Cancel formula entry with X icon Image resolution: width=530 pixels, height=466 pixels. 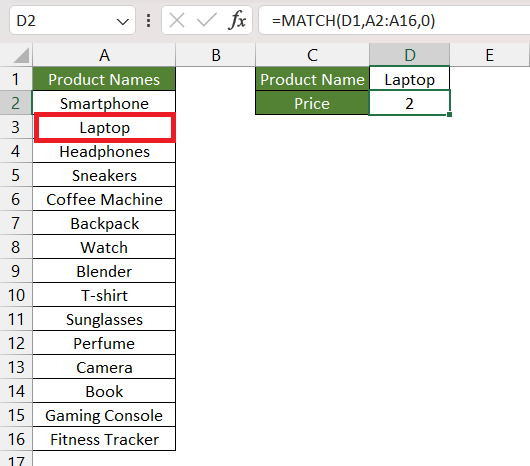(177, 21)
